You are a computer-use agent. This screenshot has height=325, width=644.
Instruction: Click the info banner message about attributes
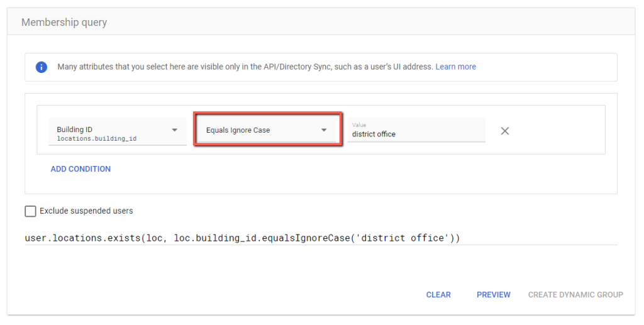pos(245,67)
